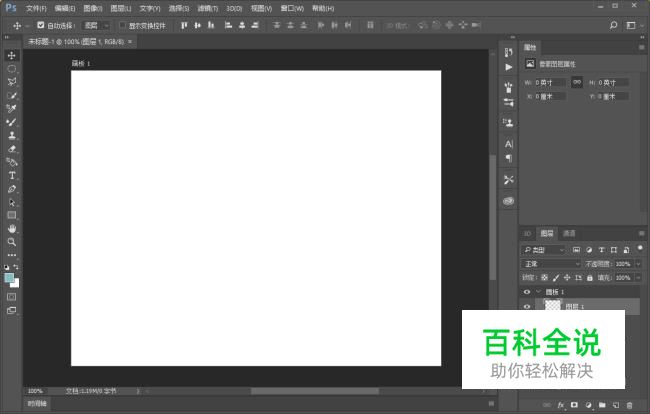This screenshot has width=650, height=414.
Task: Hide the 图层 1 layer eye
Action: (527, 306)
